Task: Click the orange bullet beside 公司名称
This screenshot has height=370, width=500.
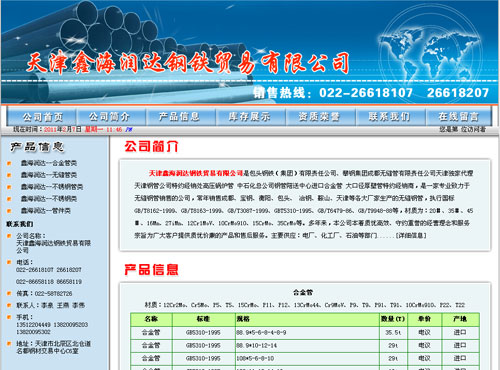Action: tap(9, 236)
